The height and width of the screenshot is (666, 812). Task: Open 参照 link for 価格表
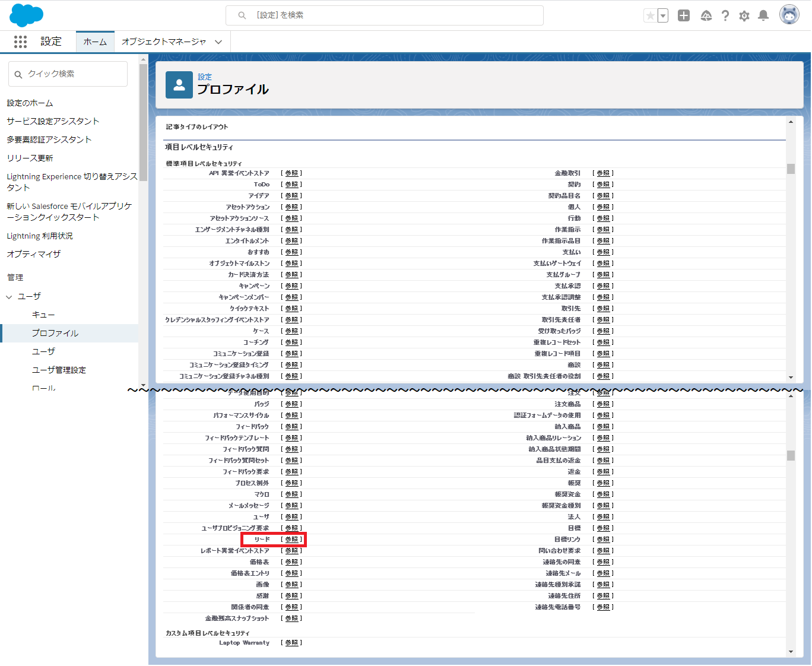click(291, 562)
